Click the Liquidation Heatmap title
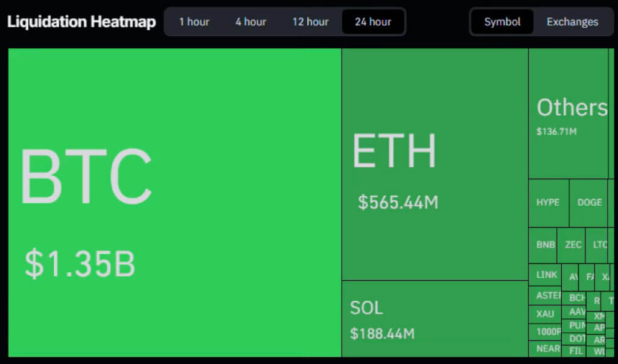 point(81,22)
